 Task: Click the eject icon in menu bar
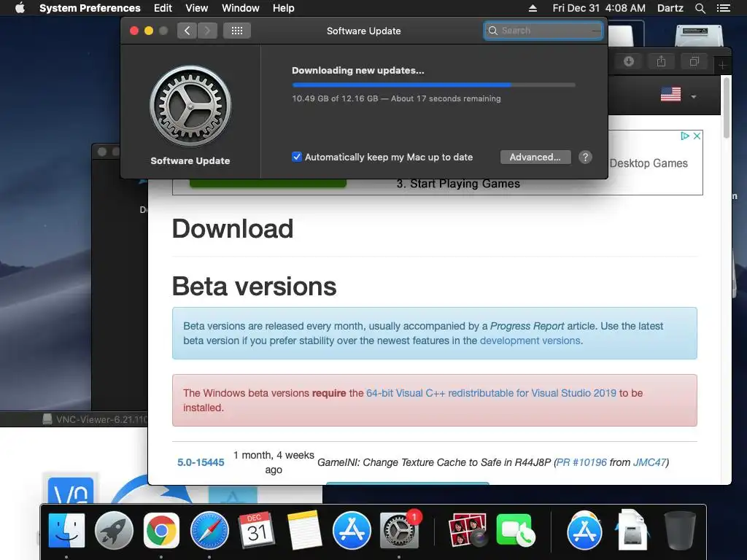click(x=533, y=8)
